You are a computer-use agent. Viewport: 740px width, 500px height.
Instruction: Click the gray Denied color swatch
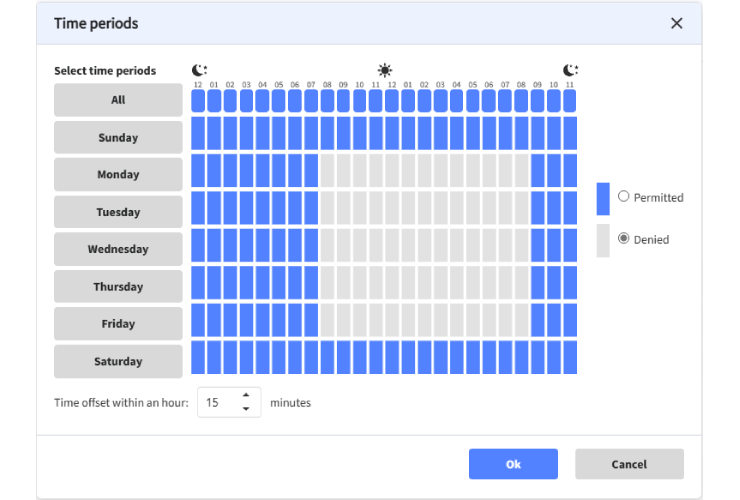point(603,240)
